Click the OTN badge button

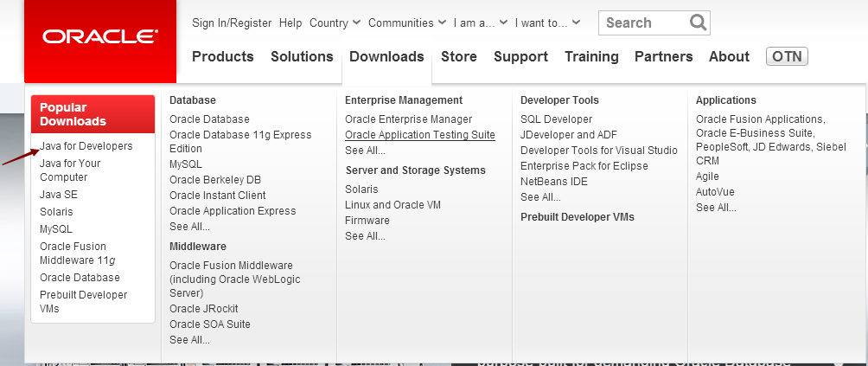point(787,57)
